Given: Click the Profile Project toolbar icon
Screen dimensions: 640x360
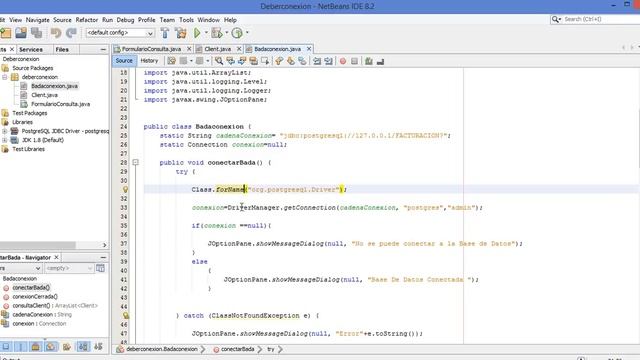Looking at the screenshot, I should click(237, 33).
